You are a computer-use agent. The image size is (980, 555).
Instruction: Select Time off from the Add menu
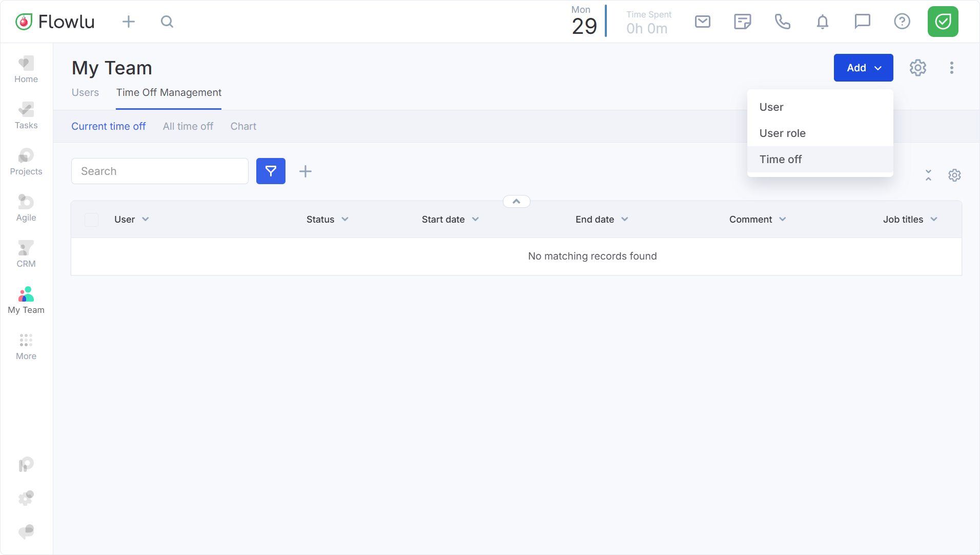780,160
